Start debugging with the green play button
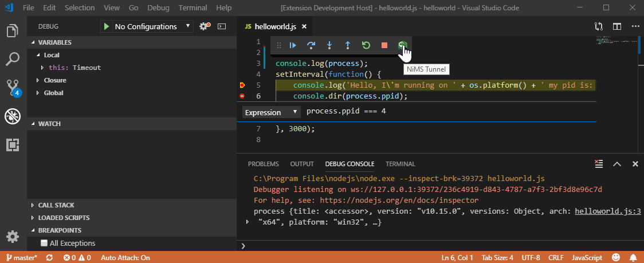 point(107,26)
